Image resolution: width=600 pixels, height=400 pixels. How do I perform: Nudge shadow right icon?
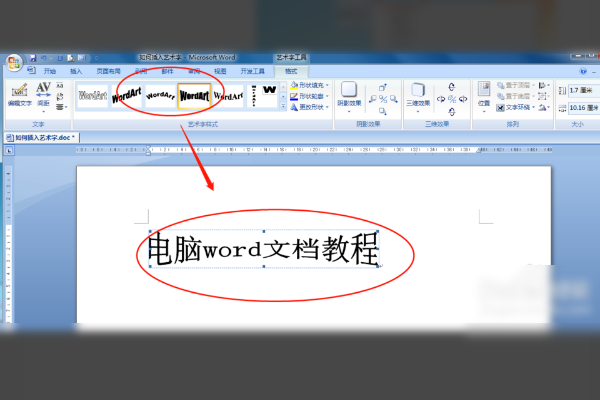[394, 100]
